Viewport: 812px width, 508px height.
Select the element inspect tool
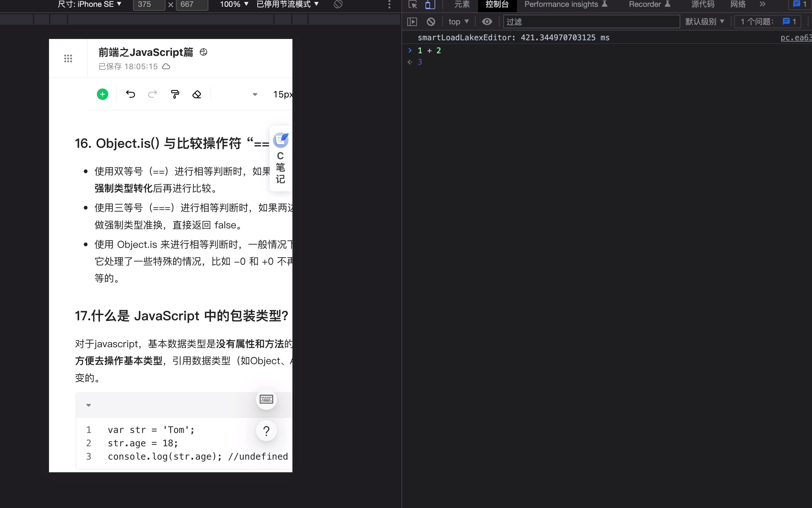(x=412, y=5)
